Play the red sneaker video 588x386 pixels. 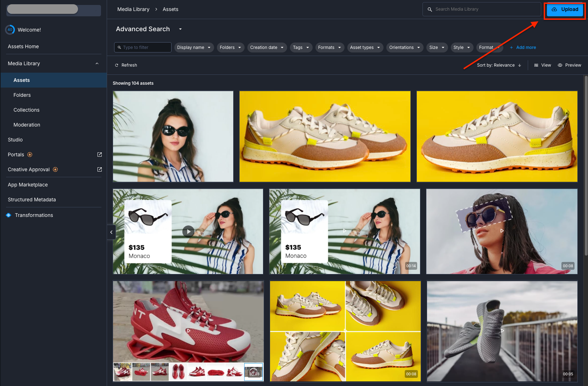click(188, 330)
